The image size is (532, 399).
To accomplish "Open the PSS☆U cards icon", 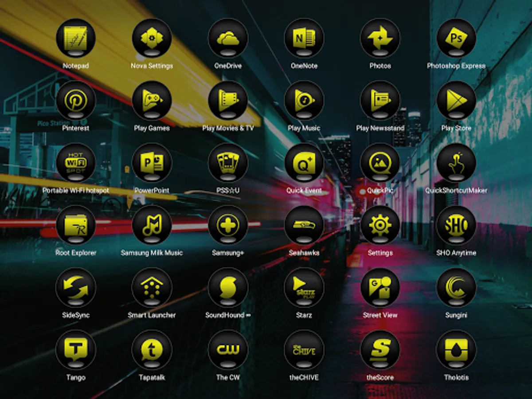I will pyautogui.click(x=228, y=163).
